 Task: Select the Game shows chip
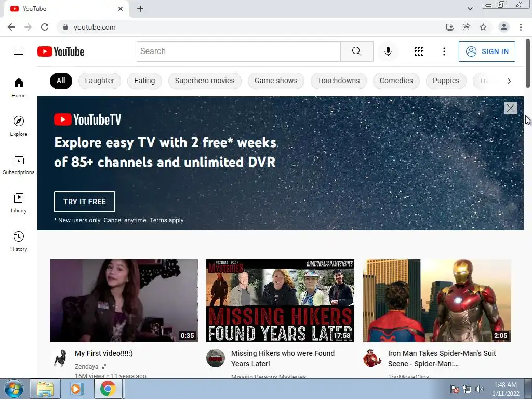point(276,81)
